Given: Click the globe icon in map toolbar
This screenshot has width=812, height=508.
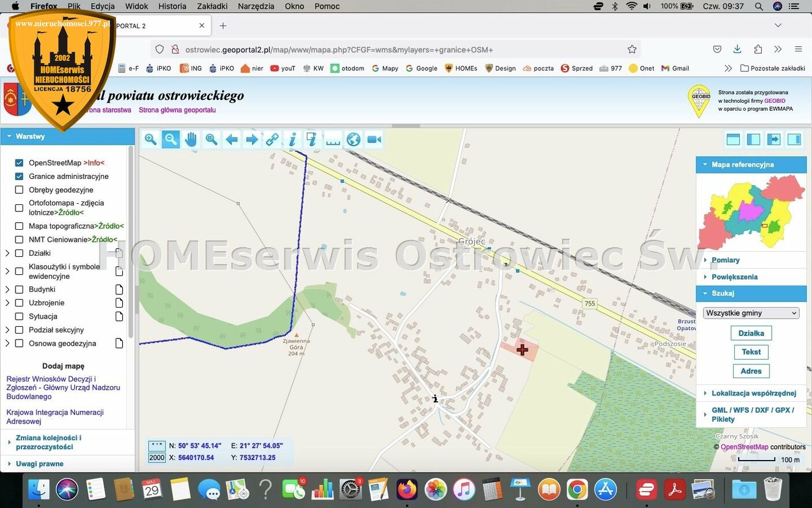Looking at the screenshot, I should pyautogui.click(x=354, y=140).
